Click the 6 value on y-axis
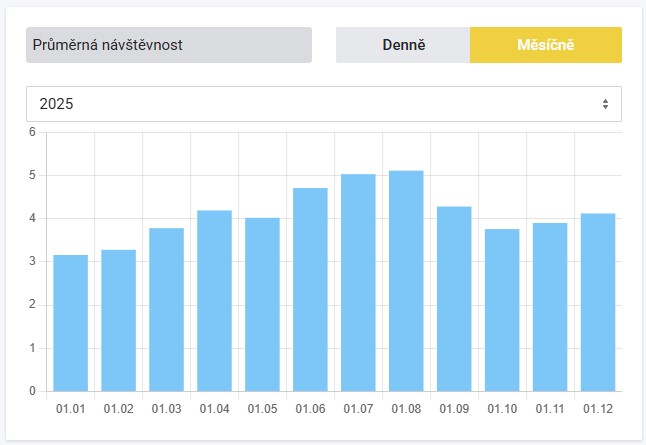The height and width of the screenshot is (445, 646). point(32,132)
